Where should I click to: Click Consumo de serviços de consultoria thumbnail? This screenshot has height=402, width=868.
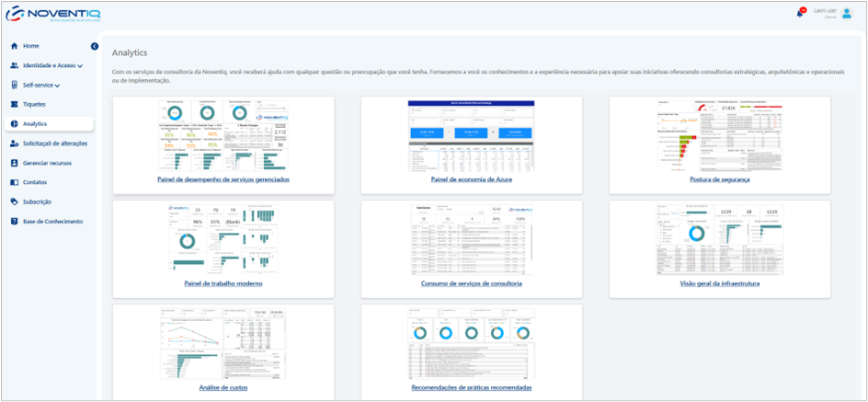(471, 239)
